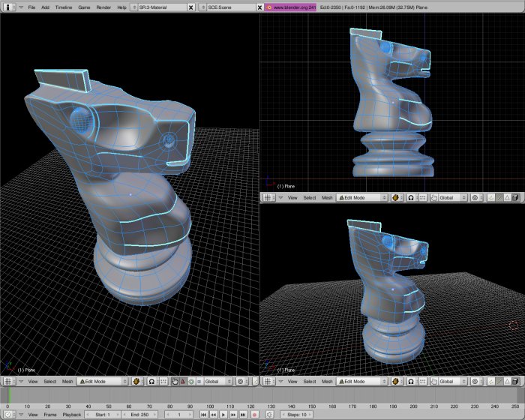Image resolution: width=525 pixels, height=420 pixels.
Task: Enable the scale manipulator square in the left viewport
Action: point(199,381)
